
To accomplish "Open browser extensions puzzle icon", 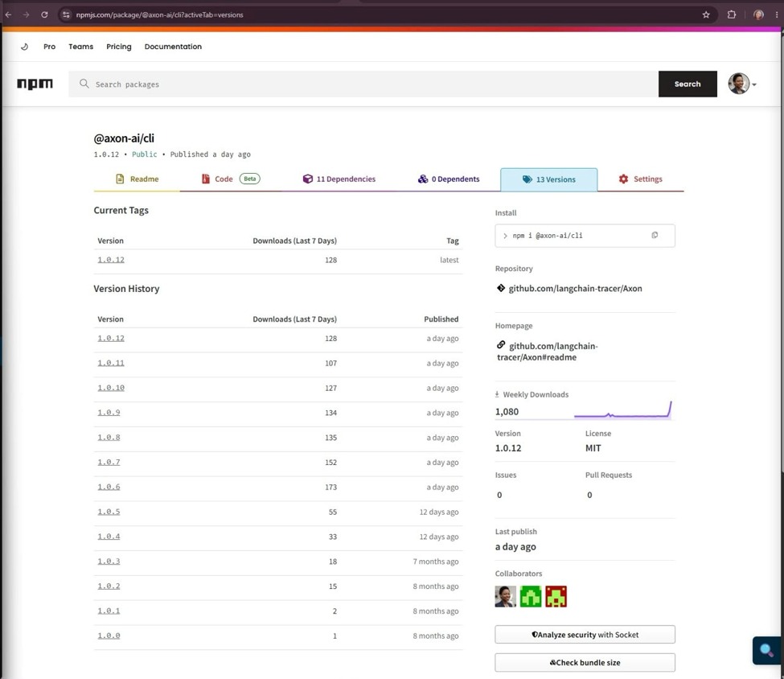I will coord(732,14).
